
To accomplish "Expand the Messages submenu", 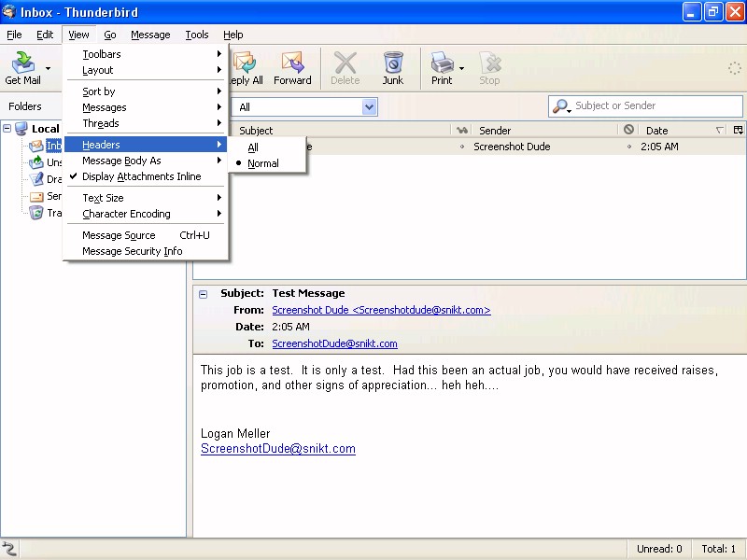I will (146, 107).
